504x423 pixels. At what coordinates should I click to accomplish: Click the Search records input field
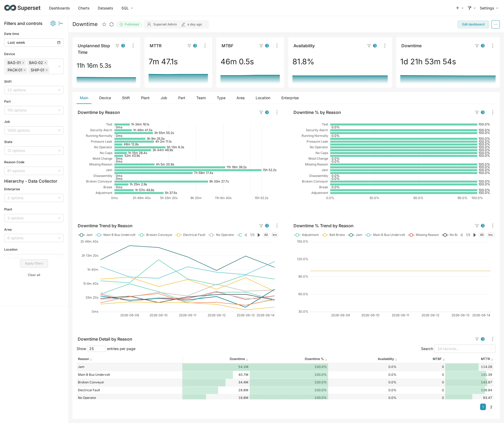tap(465, 349)
